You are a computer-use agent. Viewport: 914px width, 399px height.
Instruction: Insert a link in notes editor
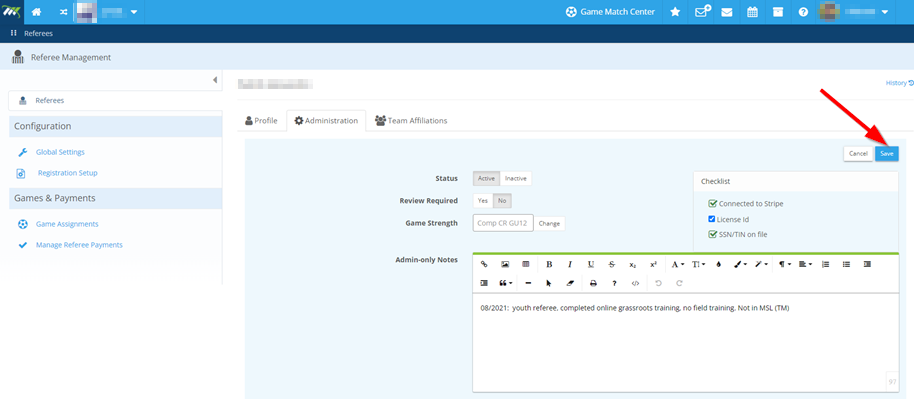pyautogui.click(x=484, y=264)
